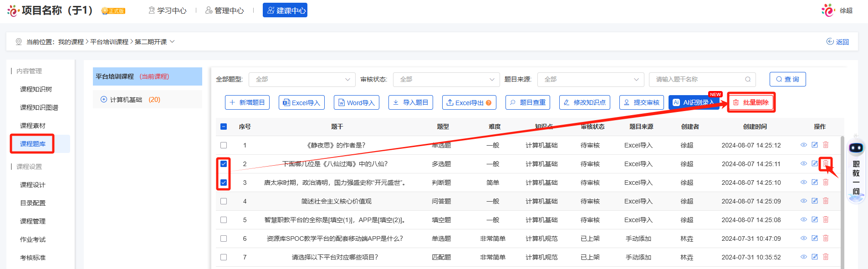The image size is (868, 269).
Task: Toggle the select-all header checkbox
Action: click(224, 127)
